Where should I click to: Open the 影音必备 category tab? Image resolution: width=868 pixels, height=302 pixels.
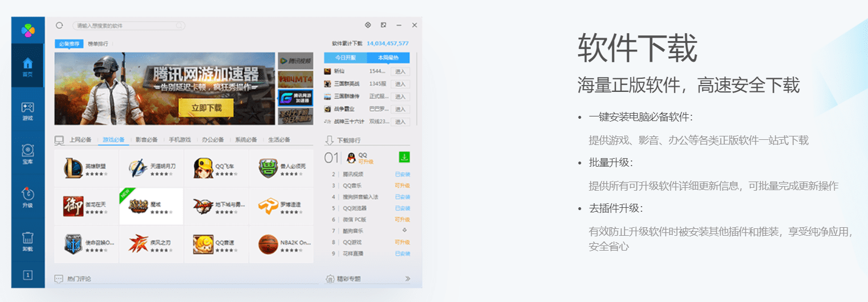pyautogui.click(x=147, y=139)
